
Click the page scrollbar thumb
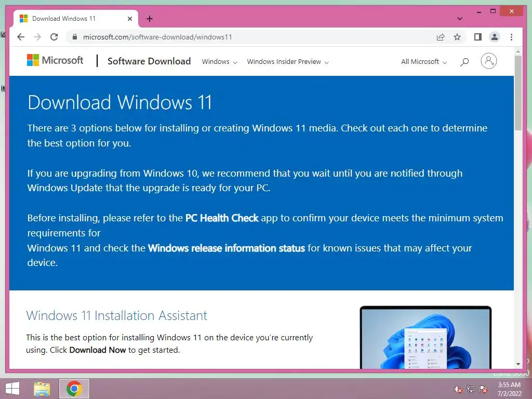tap(518, 92)
